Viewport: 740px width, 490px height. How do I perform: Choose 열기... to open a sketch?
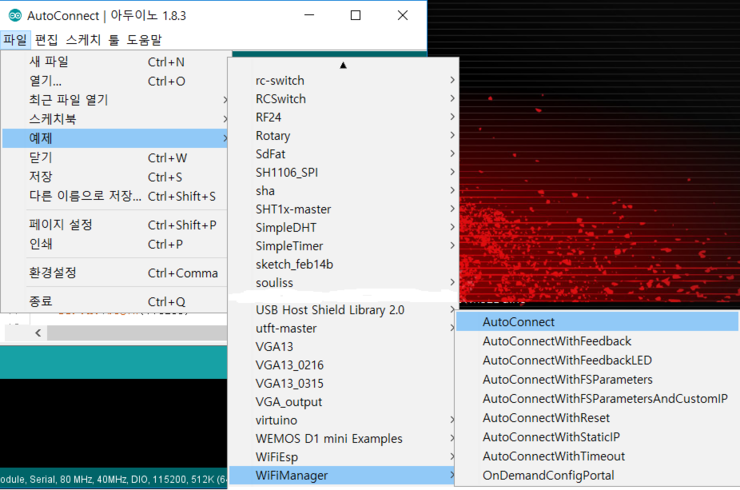tap(115, 81)
